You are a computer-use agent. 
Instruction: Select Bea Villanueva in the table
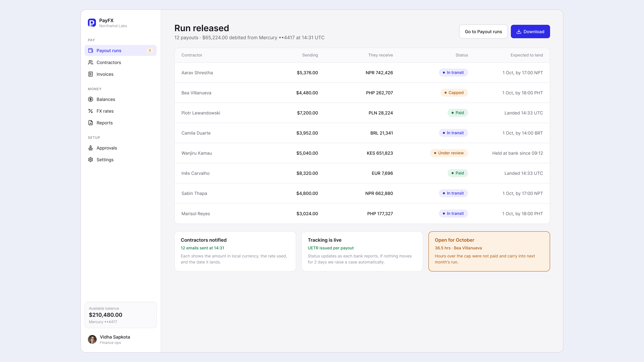pos(196,93)
